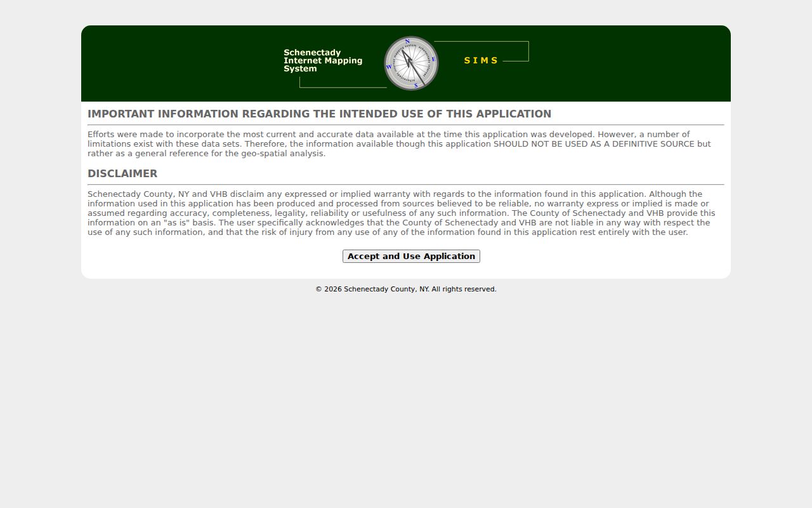Image resolution: width=812 pixels, height=508 pixels.
Task: Click the yellow SIMS text in the banner
Action: point(481,60)
